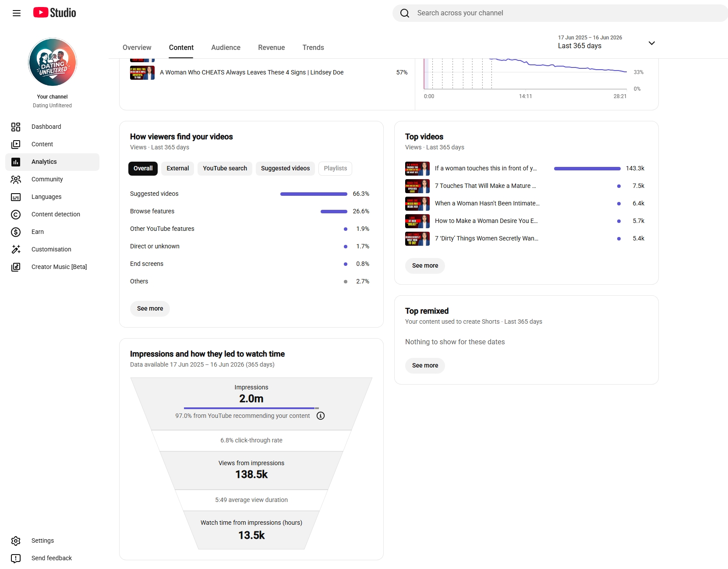Click the Content detection copyright icon
Screen dimensions: 728x569
[16, 215]
